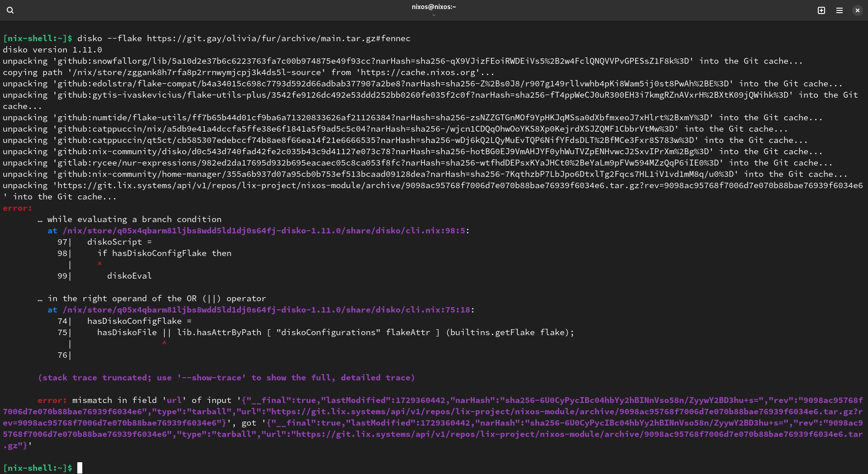
Task: Open the hamburger main menu
Action: pos(840,10)
